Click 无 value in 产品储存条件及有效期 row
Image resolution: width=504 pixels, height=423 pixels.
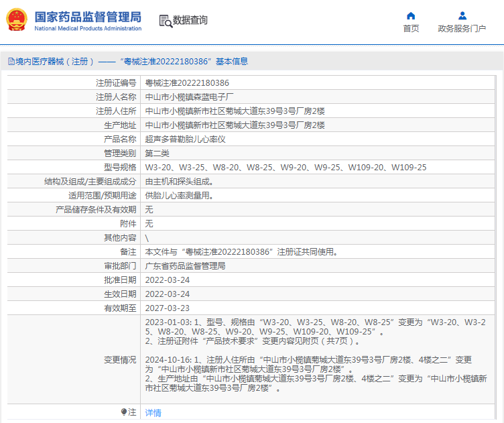click(149, 210)
